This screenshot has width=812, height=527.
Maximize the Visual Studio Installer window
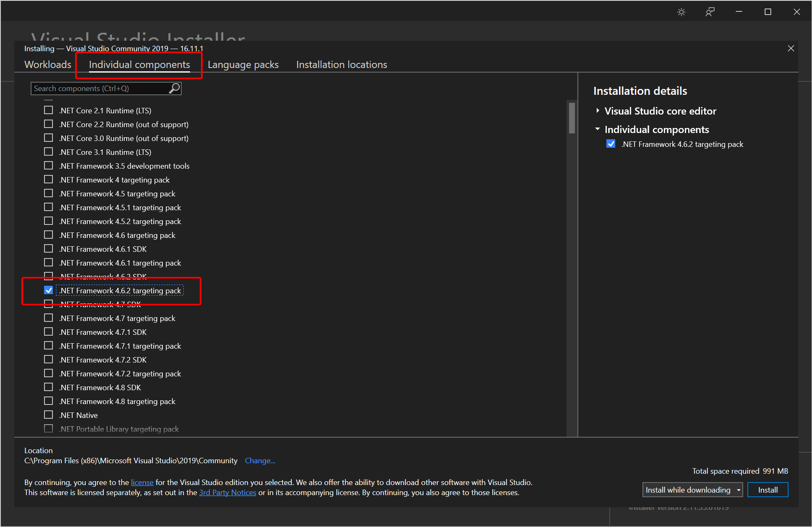point(768,12)
